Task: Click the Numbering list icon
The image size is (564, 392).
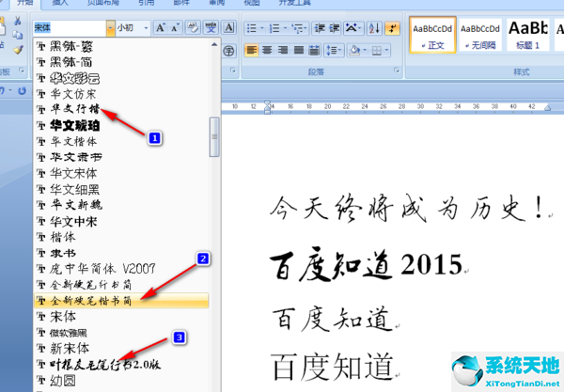Action: (x=274, y=28)
